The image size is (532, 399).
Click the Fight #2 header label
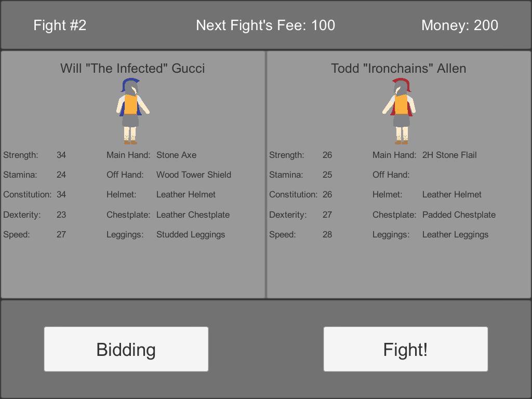(60, 25)
